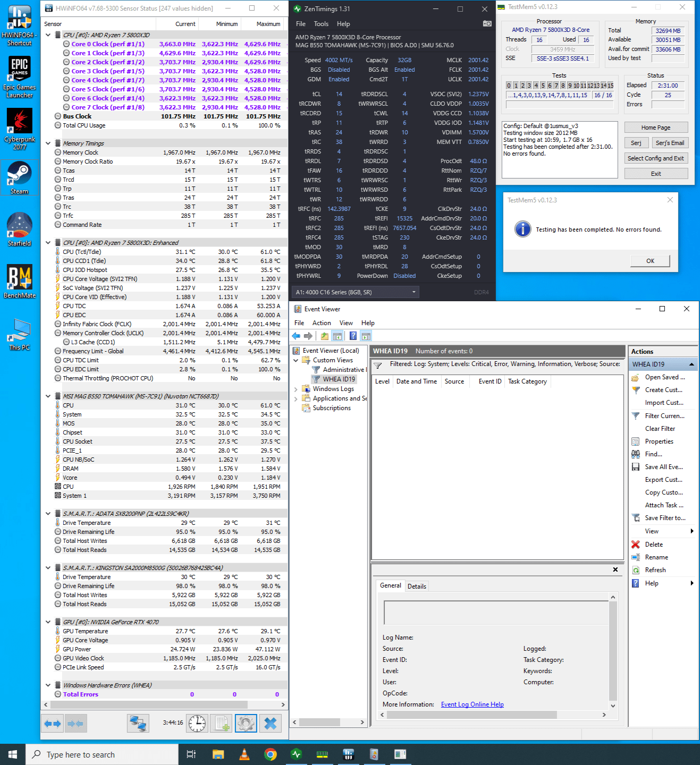Open HWiNFO sensor settings gear
The image size is (700, 765).
coord(246,724)
